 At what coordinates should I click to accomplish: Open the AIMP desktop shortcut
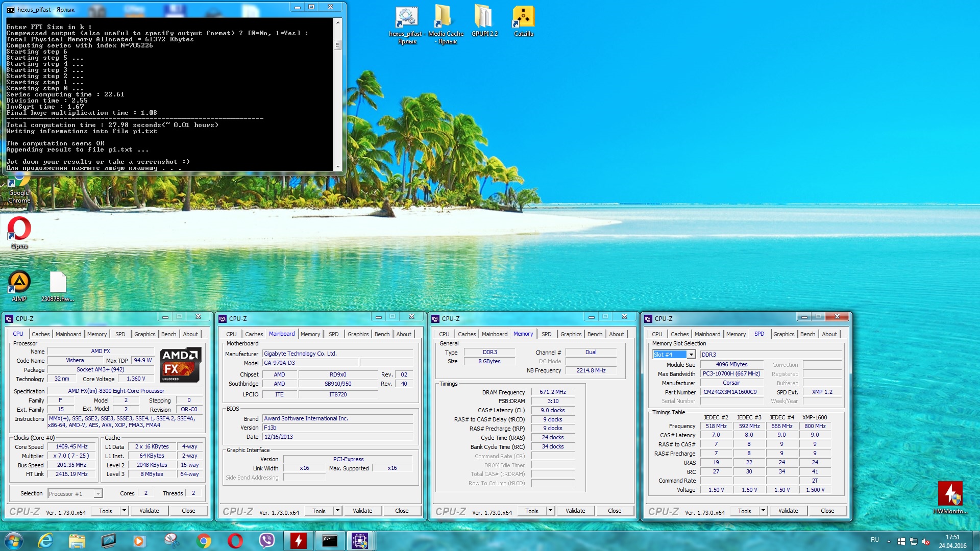coord(19,286)
